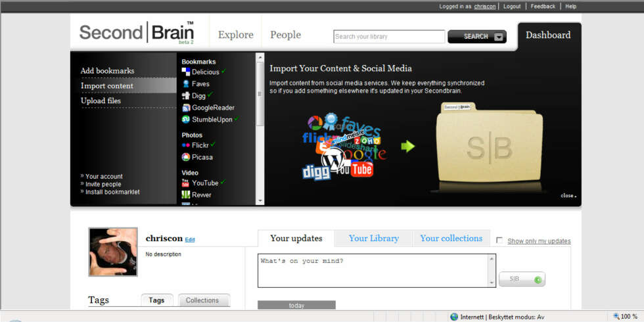Click the S|B post button
This screenshot has width=644, height=322.
click(x=522, y=279)
